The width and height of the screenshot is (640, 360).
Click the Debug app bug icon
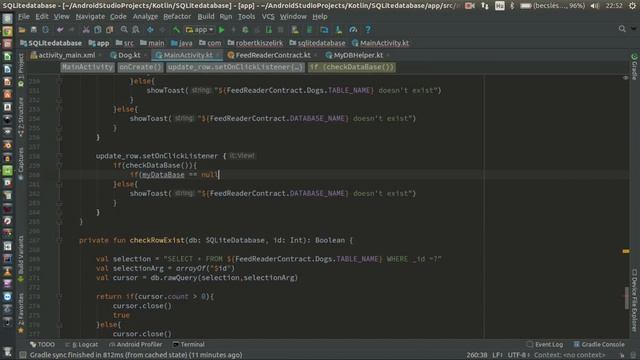245,30
